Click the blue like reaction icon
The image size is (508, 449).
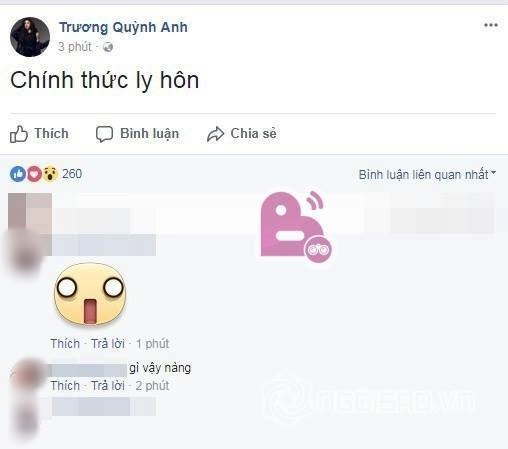point(18,174)
